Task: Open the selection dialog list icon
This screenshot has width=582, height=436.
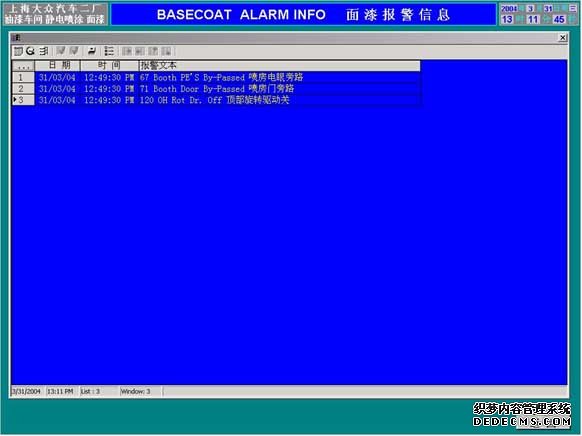Action: click(109, 51)
